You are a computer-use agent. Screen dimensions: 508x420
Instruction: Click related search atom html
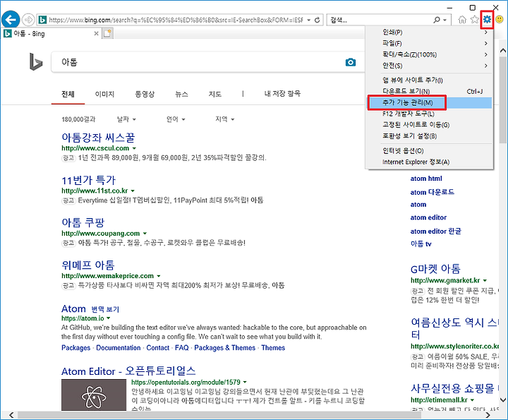pos(426,179)
